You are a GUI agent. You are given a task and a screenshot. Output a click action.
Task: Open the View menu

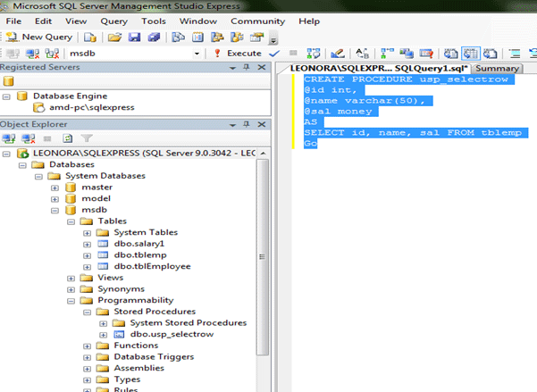coord(76,21)
